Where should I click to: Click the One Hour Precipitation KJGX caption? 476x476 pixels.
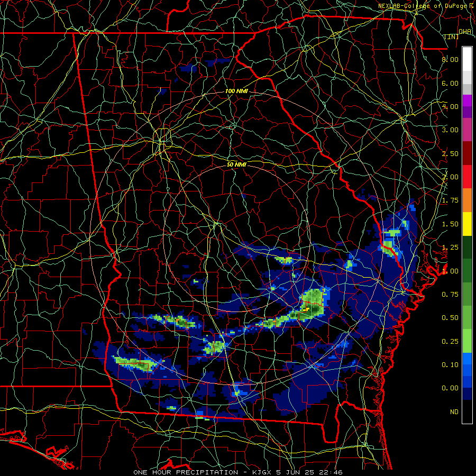pyautogui.click(x=238, y=472)
